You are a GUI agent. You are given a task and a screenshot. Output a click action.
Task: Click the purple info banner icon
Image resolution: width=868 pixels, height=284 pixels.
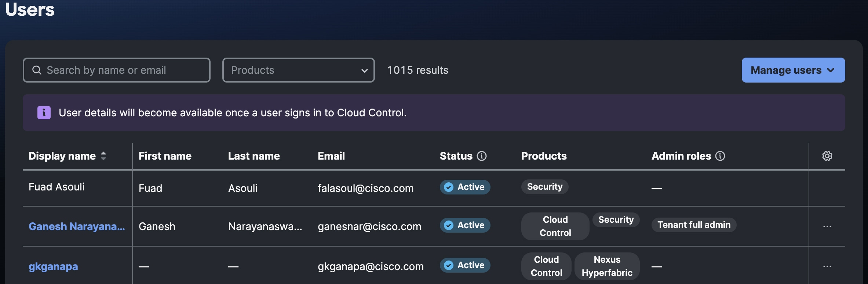point(44,113)
